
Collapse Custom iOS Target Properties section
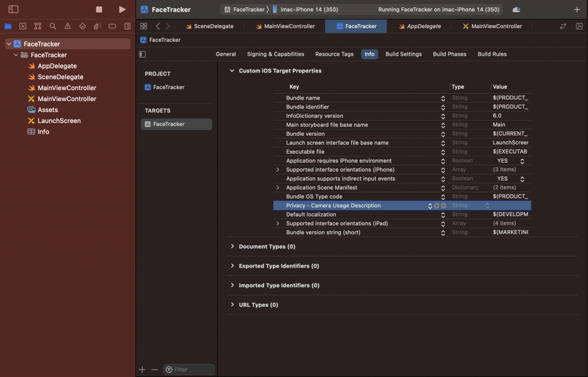point(232,71)
